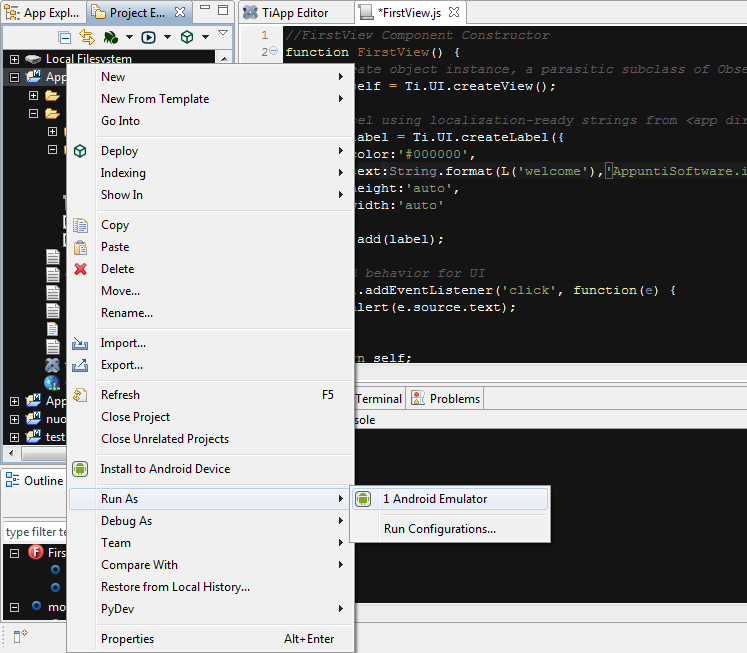Expand the Local Filesystem tree node
This screenshot has width=747, height=653.
coord(14,60)
